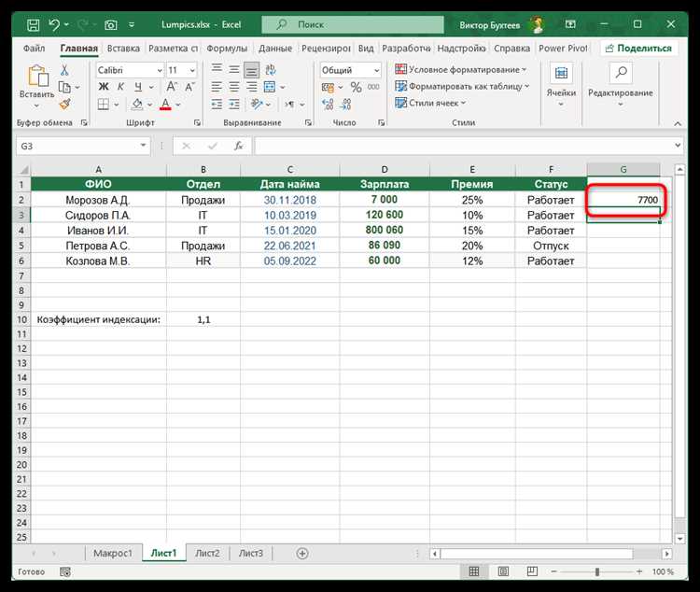Click the Поиск search box
700x592 pixels.
(x=353, y=24)
